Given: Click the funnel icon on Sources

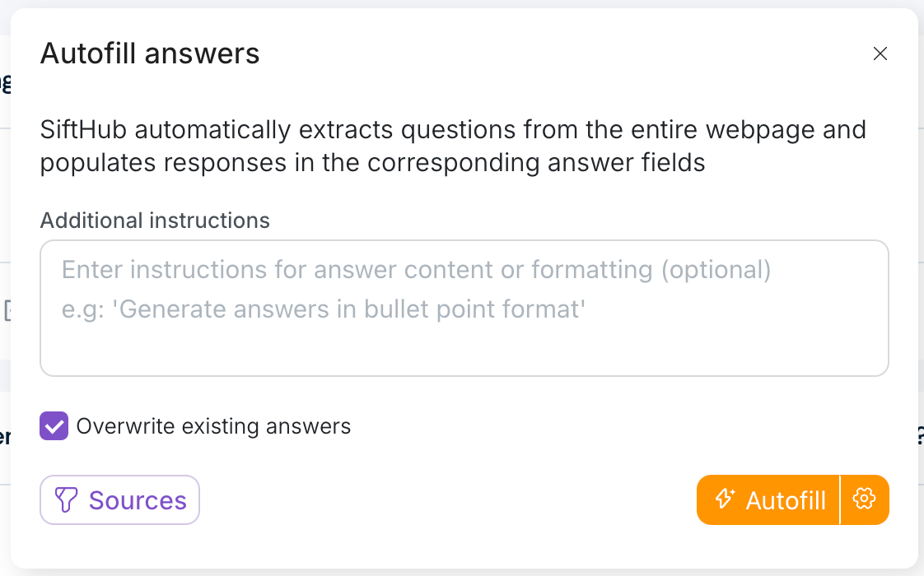Looking at the screenshot, I should coord(66,499).
